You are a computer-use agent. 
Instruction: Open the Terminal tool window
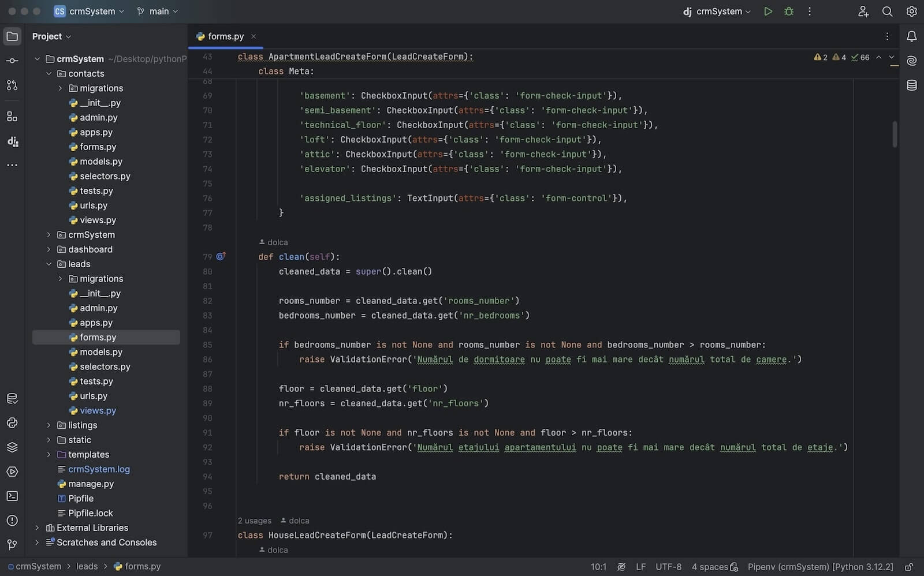pos(12,496)
